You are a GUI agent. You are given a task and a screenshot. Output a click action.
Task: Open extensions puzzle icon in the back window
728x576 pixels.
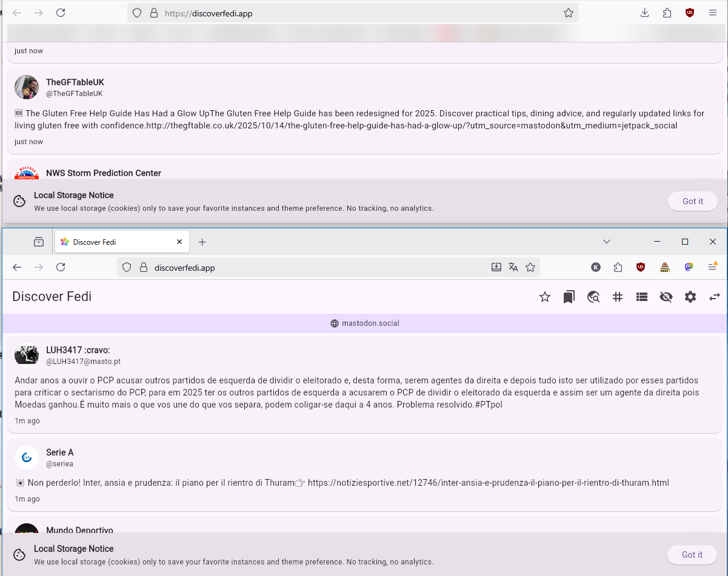(x=667, y=13)
